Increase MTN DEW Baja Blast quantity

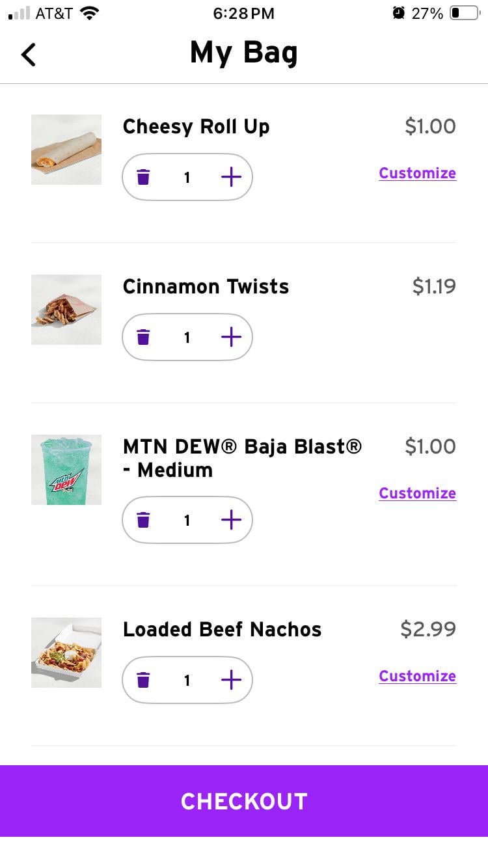[x=231, y=520]
